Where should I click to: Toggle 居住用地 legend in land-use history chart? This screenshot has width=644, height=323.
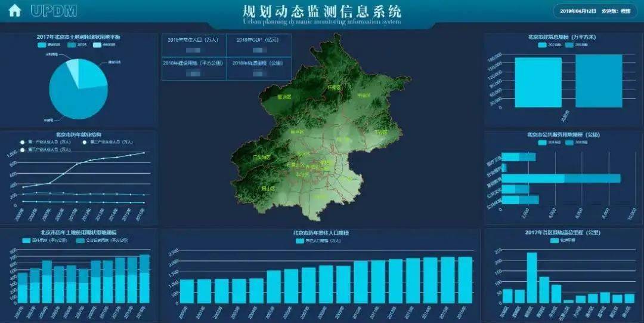(45, 240)
